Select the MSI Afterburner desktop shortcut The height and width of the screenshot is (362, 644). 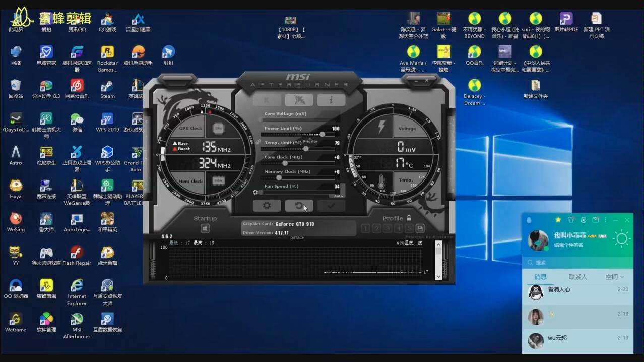pos(77,326)
